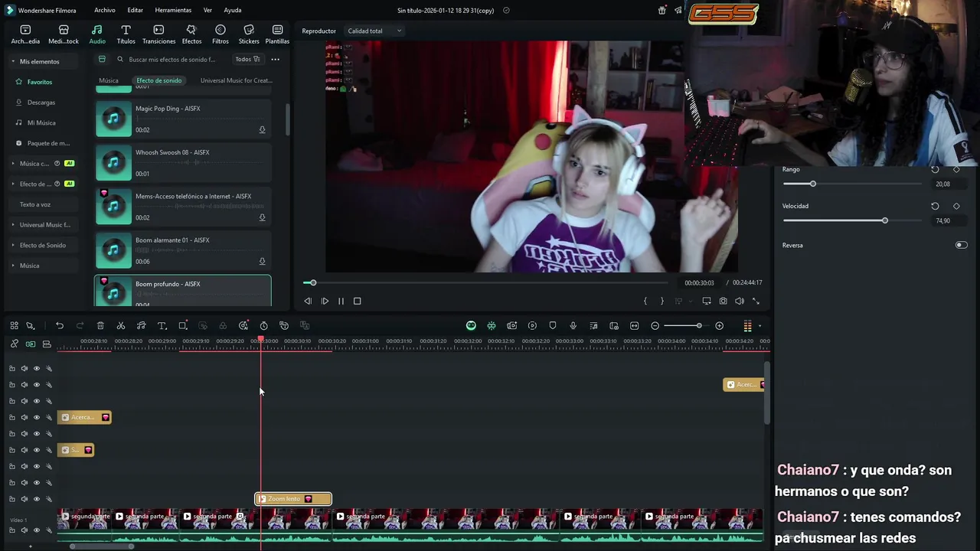Expand the Música sidebar category
Image resolution: width=980 pixels, height=551 pixels.
click(13, 266)
